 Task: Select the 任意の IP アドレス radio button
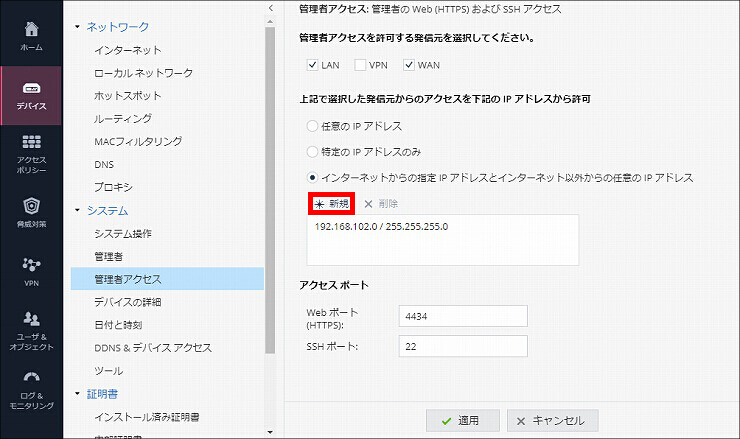tap(312, 126)
